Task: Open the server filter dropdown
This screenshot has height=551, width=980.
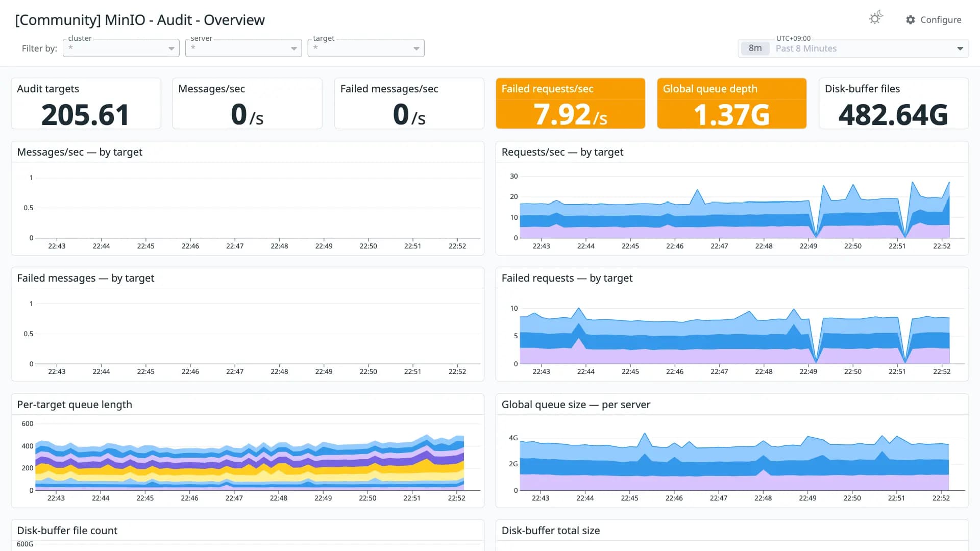Action: 243,48
